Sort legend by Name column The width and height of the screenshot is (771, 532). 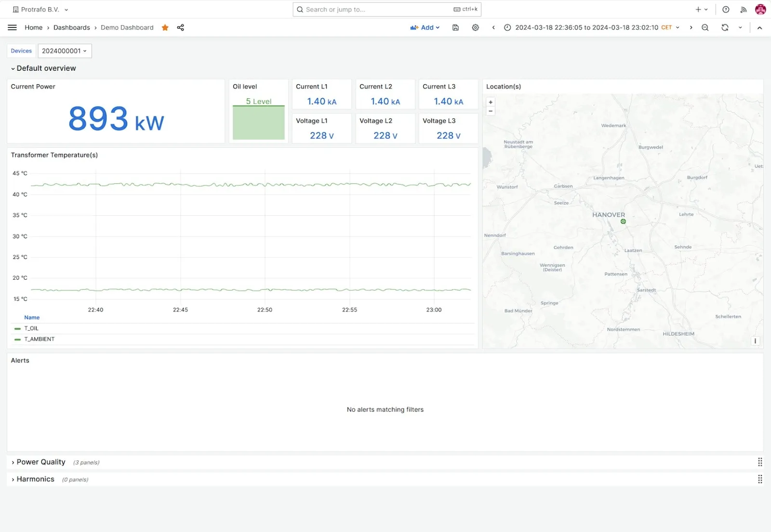pyautogui.click(x=32, y=317)
